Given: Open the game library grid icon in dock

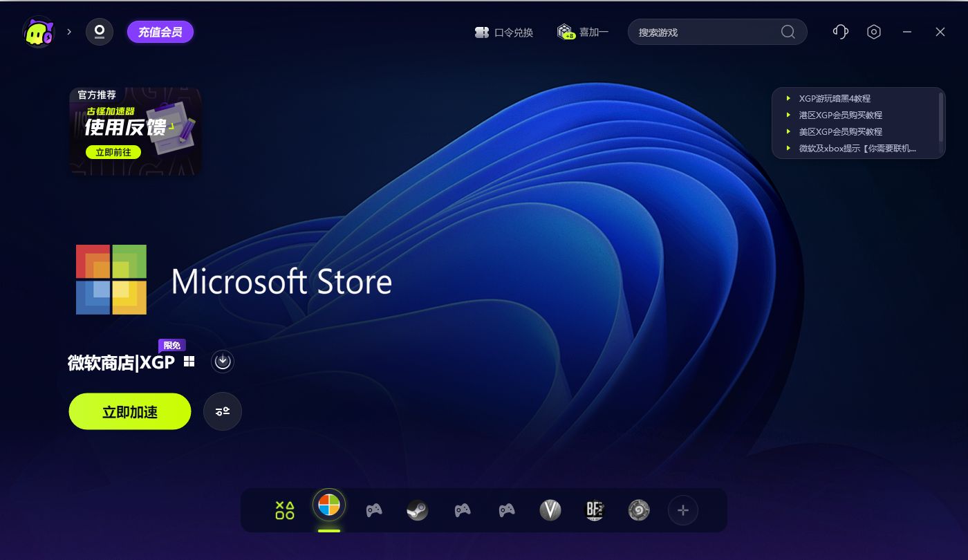Looking at the screenshot, I should (285, 511).
